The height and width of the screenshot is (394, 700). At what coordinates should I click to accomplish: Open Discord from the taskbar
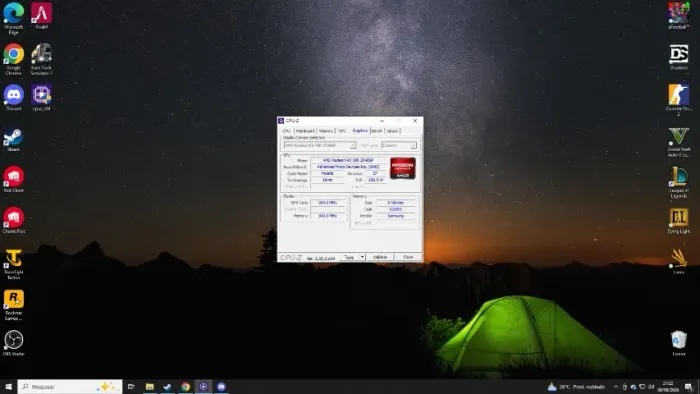221,386
